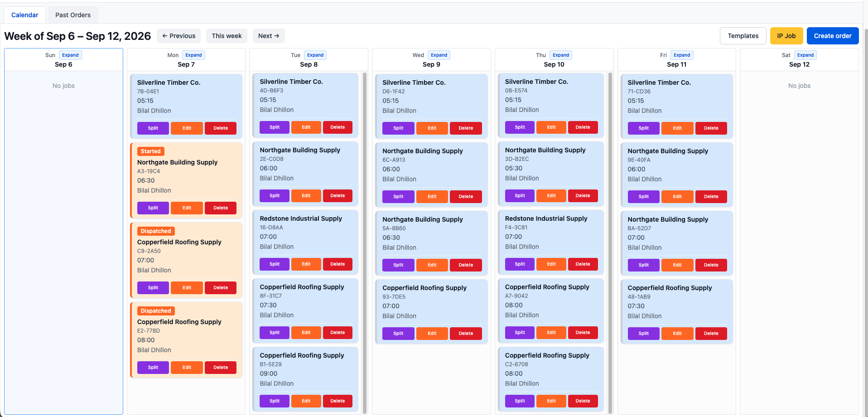This screenshot has height=417, width=868.
Task: Expand the Wed Sep 9 column
Action: coord(439,55)
